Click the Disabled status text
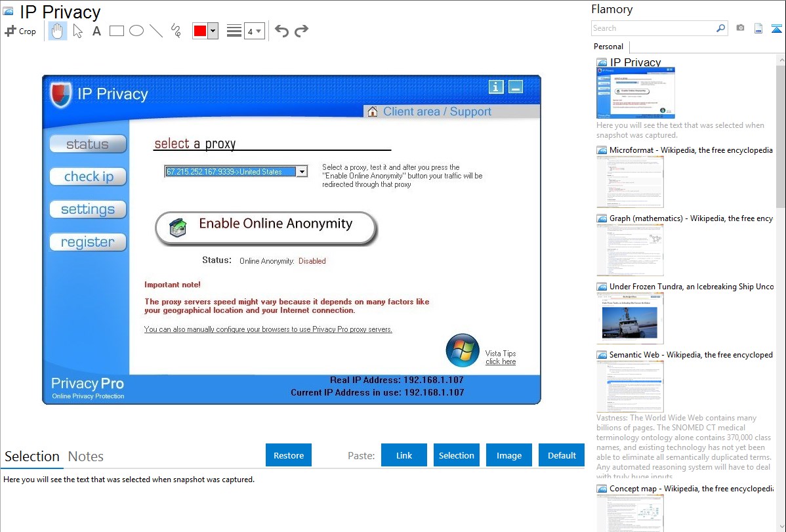The width and height of the screenshot is (786, 532). [x=312, y=261]
